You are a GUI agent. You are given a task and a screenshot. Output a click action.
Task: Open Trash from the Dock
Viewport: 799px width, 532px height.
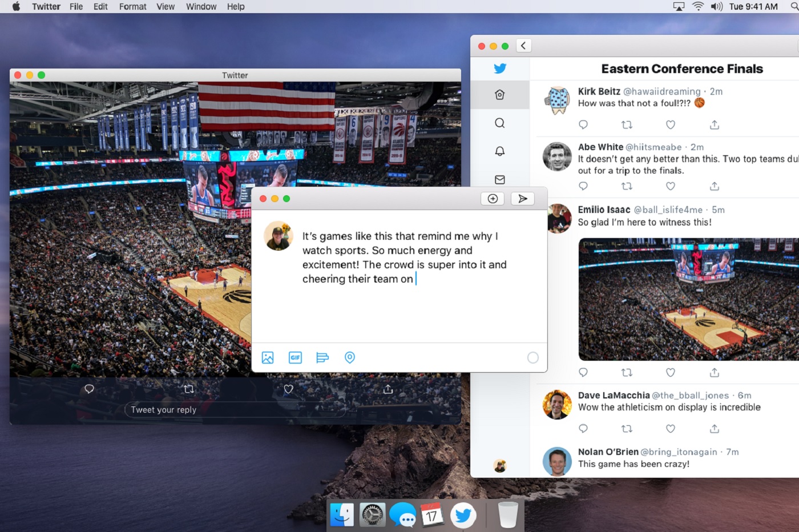pos(507,515)
